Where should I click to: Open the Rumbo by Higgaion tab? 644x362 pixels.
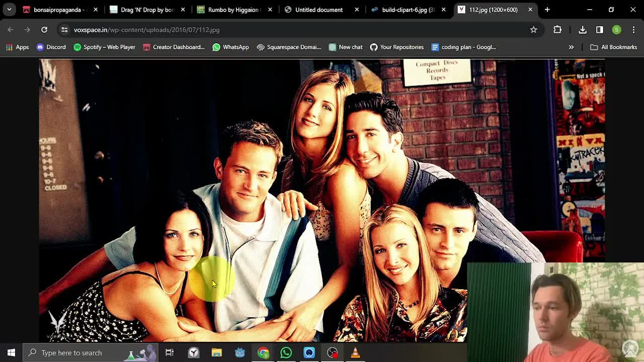pos(235,10)
